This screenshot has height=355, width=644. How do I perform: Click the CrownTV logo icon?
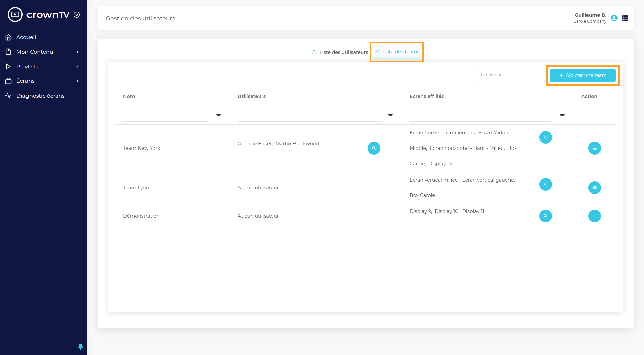pos(15,15)
